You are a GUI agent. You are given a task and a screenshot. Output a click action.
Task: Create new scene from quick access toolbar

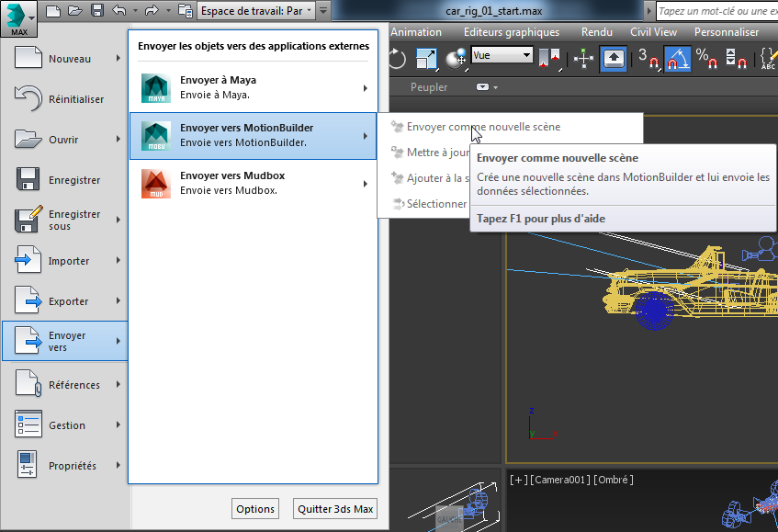(53, 10)
